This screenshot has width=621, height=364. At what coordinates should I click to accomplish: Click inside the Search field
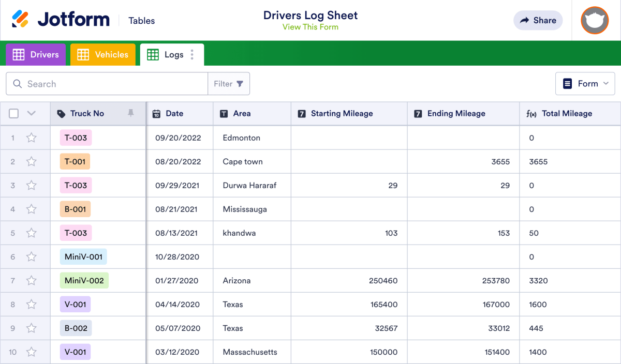(78, 83)
